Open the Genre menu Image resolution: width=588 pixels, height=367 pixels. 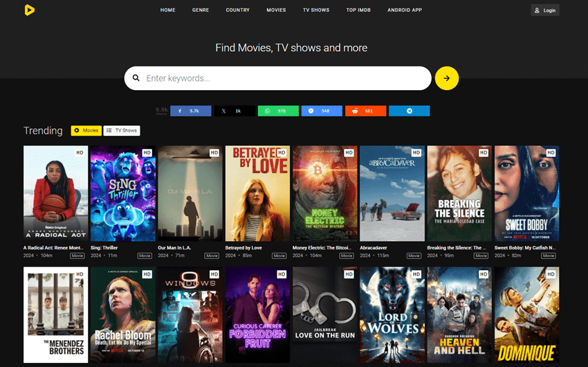[201, 10]
